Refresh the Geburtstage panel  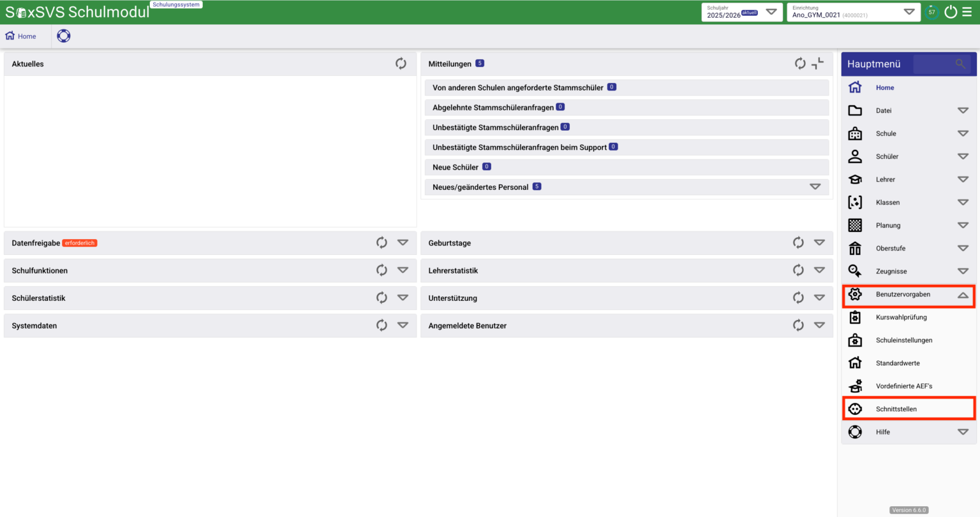pyautogui.click(x=798, y=243)
